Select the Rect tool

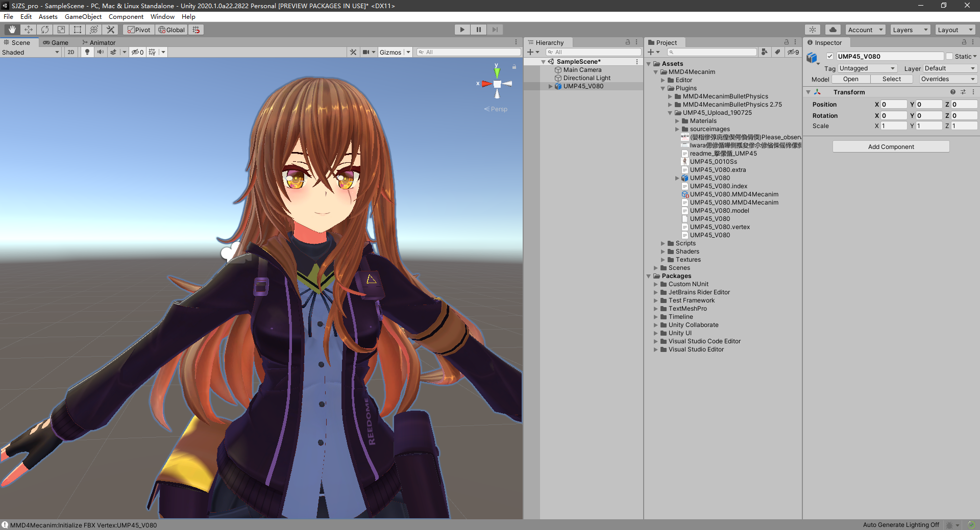tap(78, 30)
